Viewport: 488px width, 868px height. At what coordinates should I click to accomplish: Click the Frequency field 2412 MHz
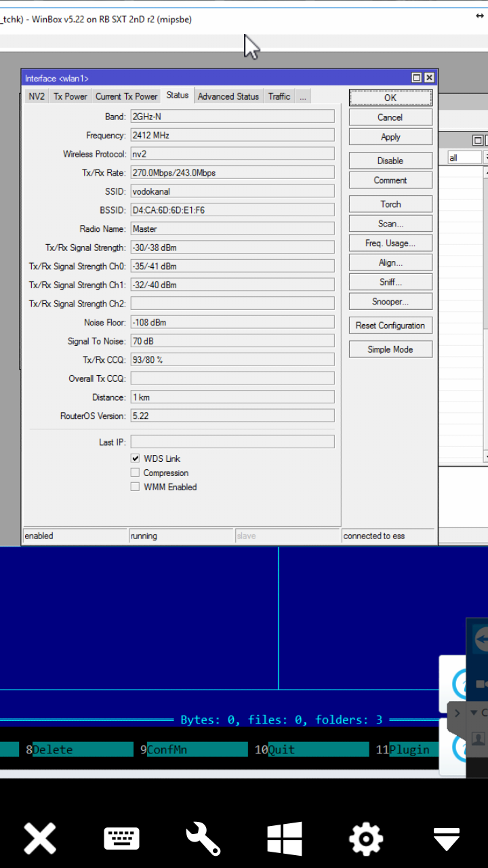pos(232,135)
